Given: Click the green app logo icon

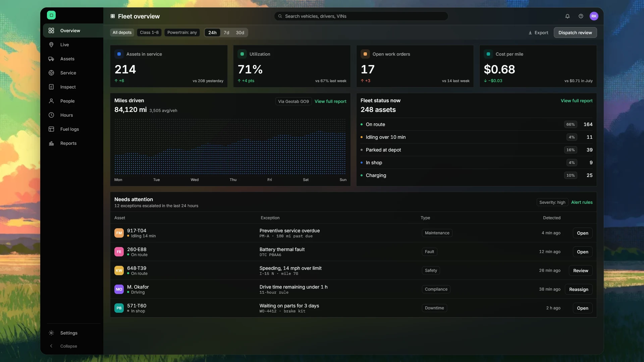Looking at the screenshot, I should tap(51, 15).
